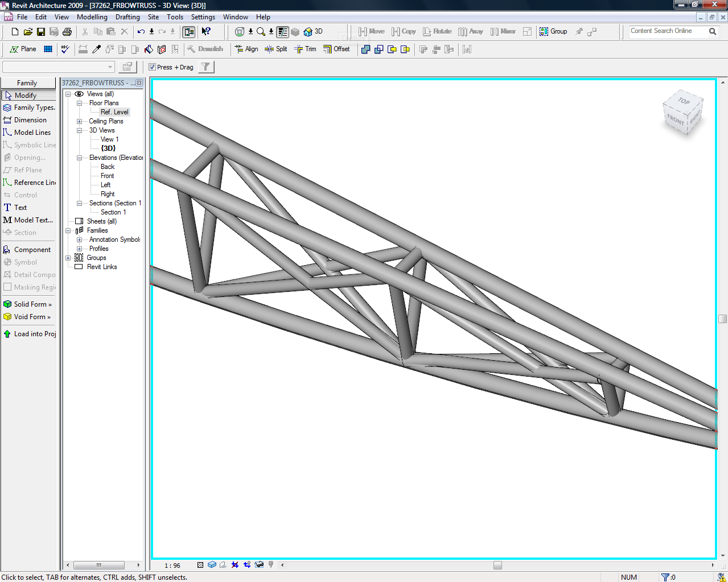
Task: Select the Model Graphics Style control
Action: pos(212,564)
